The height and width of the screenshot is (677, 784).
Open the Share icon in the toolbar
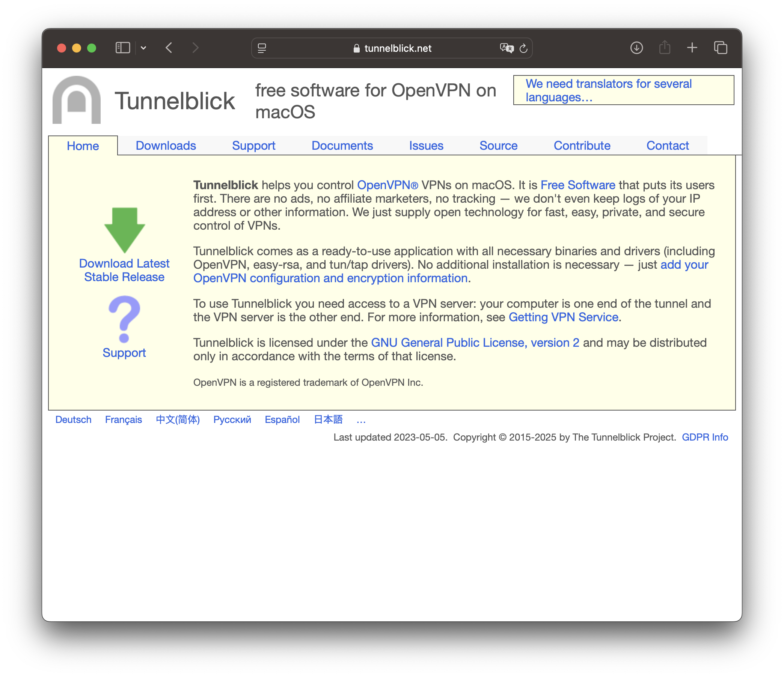665,48
